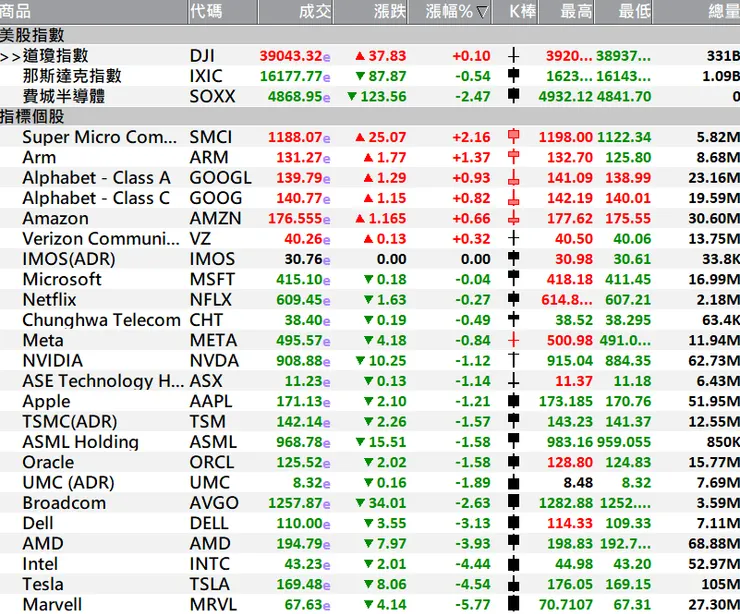Select the 那斯達克指數 row name
Screen dimensions: 740x614
pyautogui.click(x=72, y=76)
